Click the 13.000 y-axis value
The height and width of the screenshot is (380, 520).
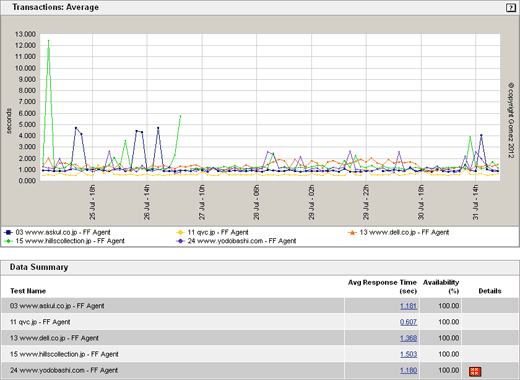(x=25, y=34)
